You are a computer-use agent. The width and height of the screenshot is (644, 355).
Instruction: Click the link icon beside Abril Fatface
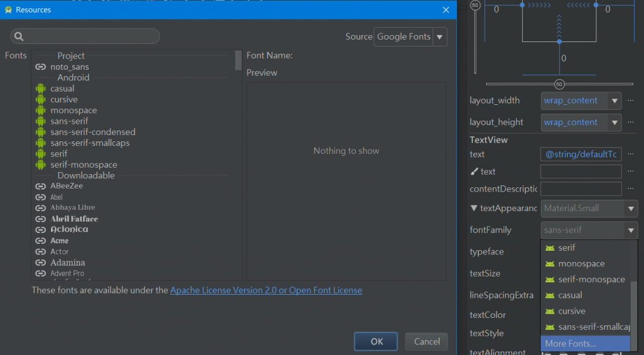40,219
